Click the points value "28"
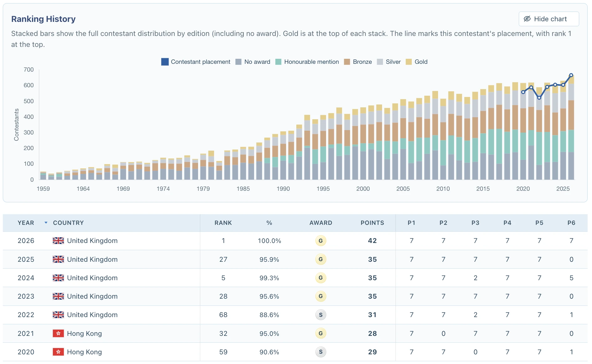This screenshot has height=364, width=592. click(372, 333)
